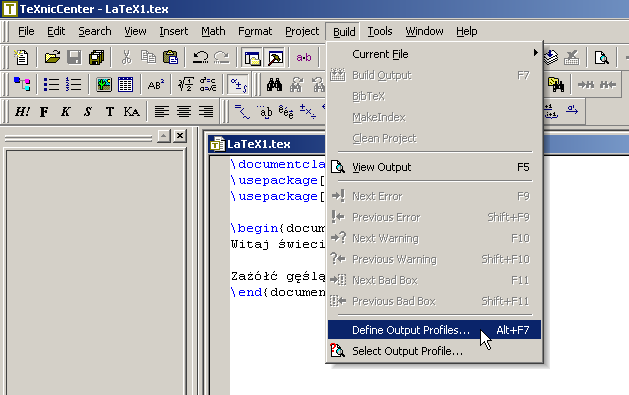Close the open Build menu
Screen dimensions: 629x395
[x=344, y=32]
